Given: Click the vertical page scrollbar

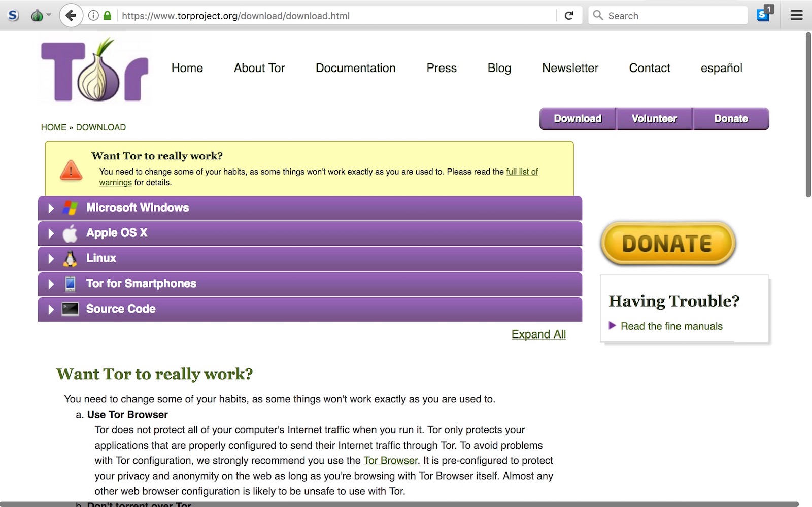Looking at the screenshot, I should (808, 115).
